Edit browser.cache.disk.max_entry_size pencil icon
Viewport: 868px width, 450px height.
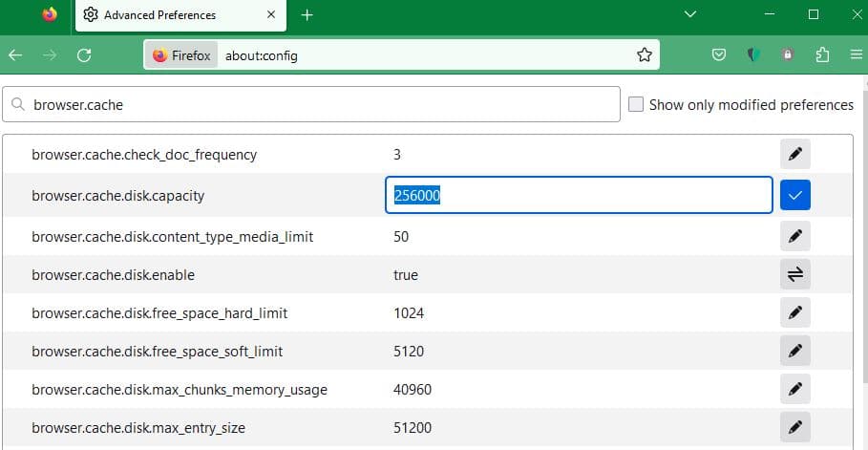pyautogui.click(x=794, y=427)
